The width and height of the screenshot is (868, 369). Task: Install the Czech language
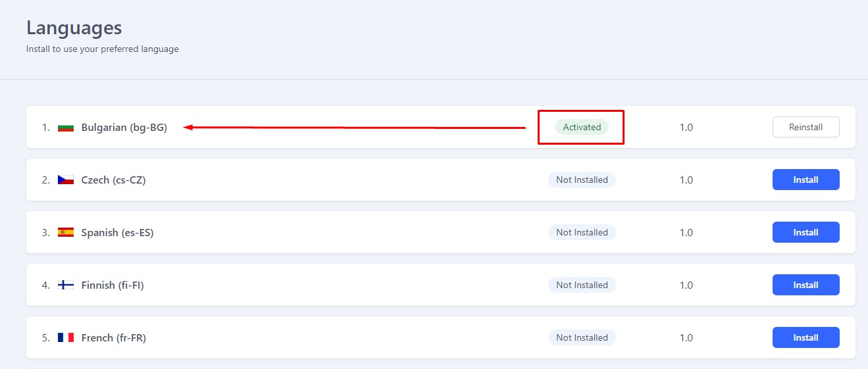point(805,180)
